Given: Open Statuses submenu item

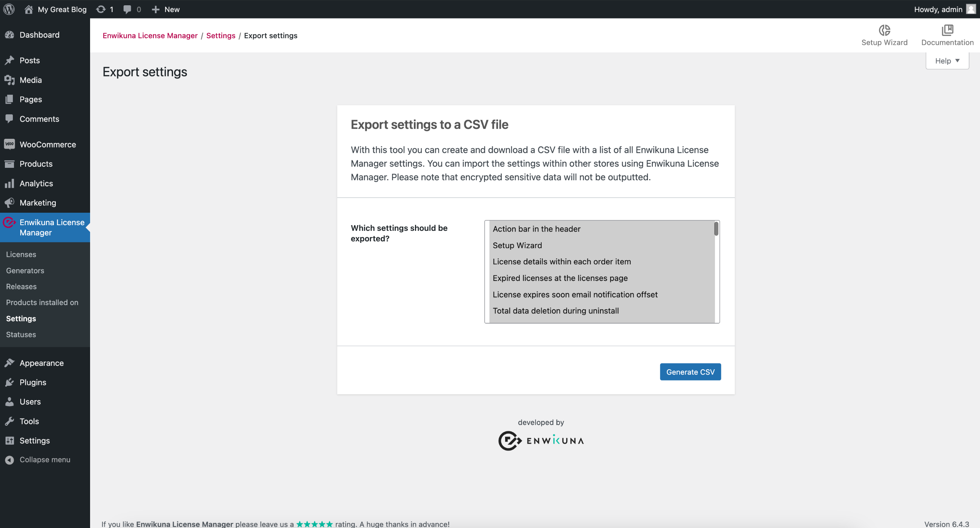Looking at the screenshot, I should 21,335.
